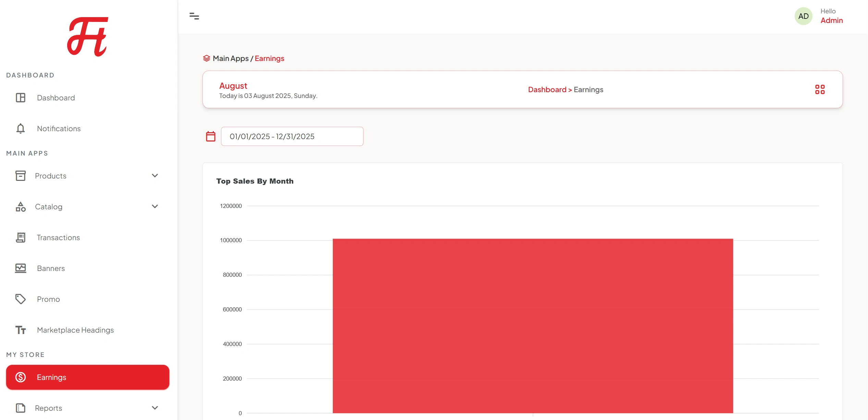Open Notifications via the bell icon
The width and height of the screenshot is (868, 420).
pos(21,128)
